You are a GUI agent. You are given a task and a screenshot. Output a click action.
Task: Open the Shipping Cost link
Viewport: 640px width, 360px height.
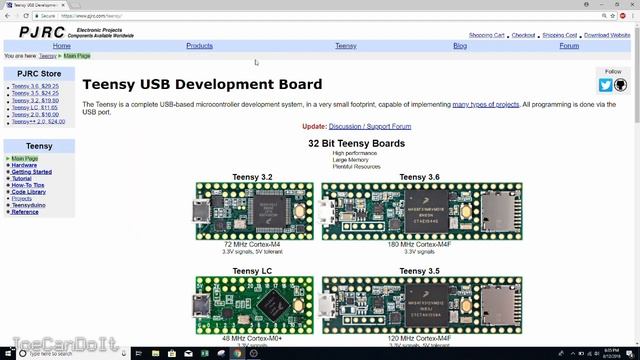[560, 35]
